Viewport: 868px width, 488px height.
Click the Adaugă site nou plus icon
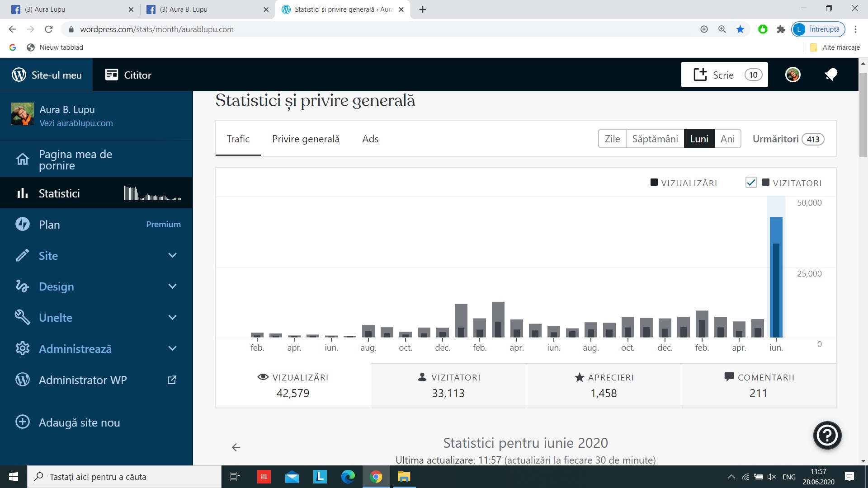click(x=23, y=422)
